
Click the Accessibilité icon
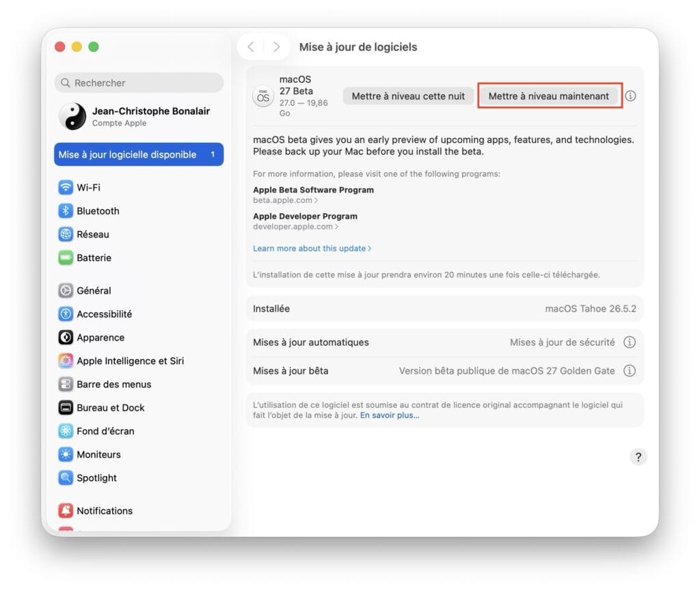click(x=66, y=314)
